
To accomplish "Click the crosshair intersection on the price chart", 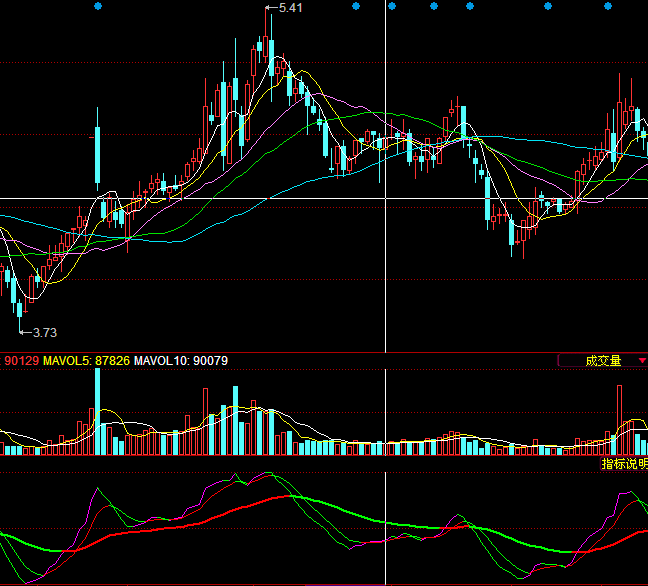I will point(385,198).
